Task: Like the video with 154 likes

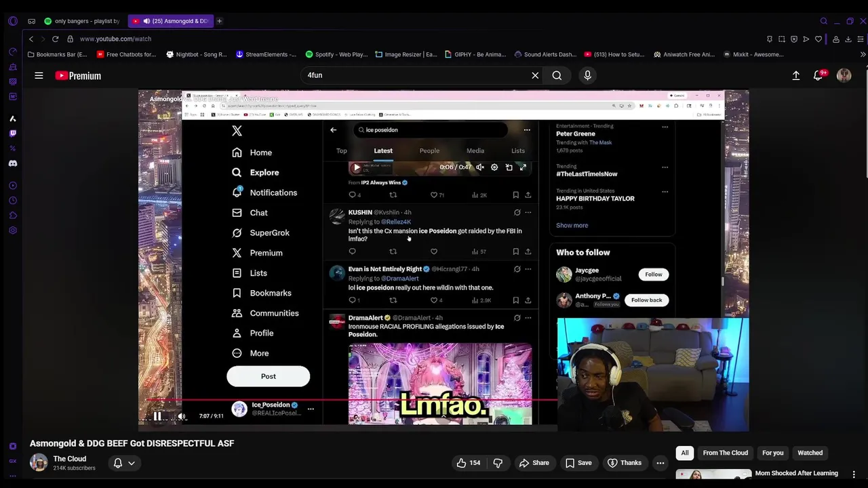Action: 469,463
